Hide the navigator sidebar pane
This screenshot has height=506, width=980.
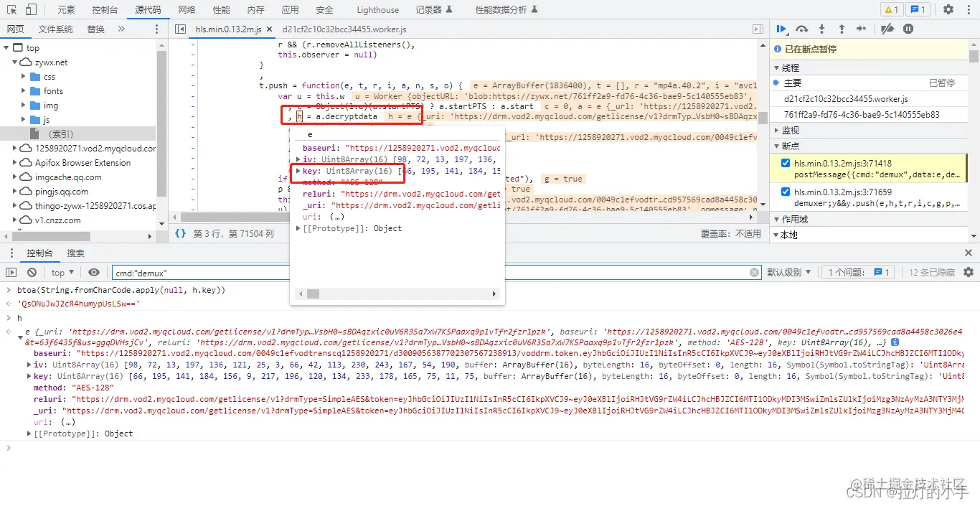[180, 29]
